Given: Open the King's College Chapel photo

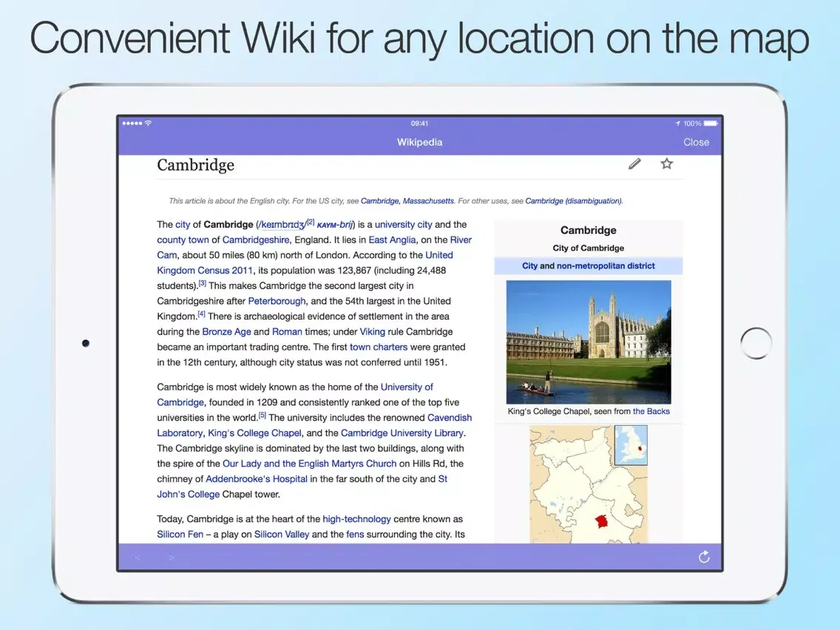Looking at the screenshot, I should (589, 342).
